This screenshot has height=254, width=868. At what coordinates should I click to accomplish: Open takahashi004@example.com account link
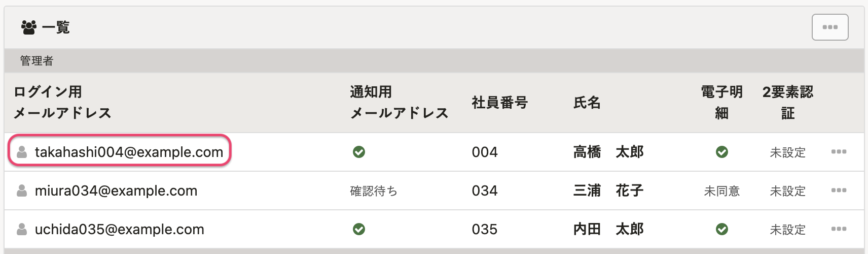pyautogui.click(x=129, y=152)
